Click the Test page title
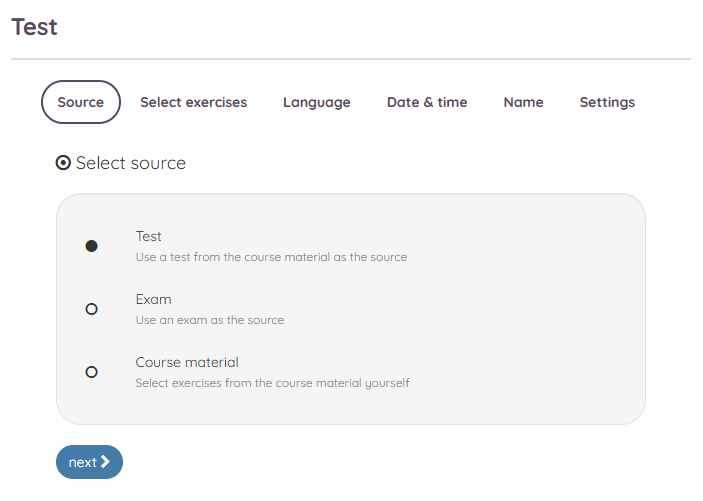 click(35, 27)
